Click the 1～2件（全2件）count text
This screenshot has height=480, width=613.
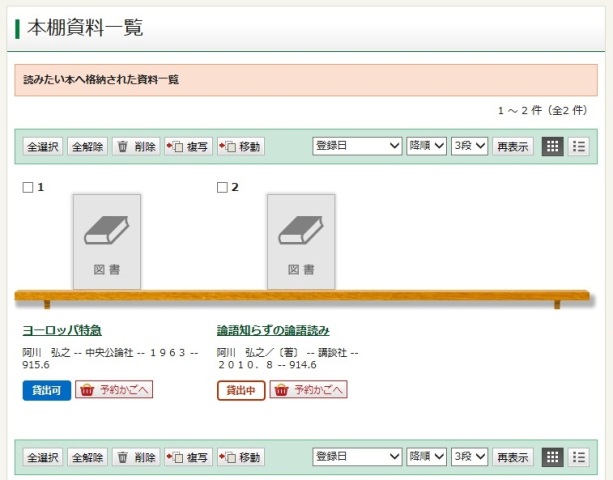[542, 111]
